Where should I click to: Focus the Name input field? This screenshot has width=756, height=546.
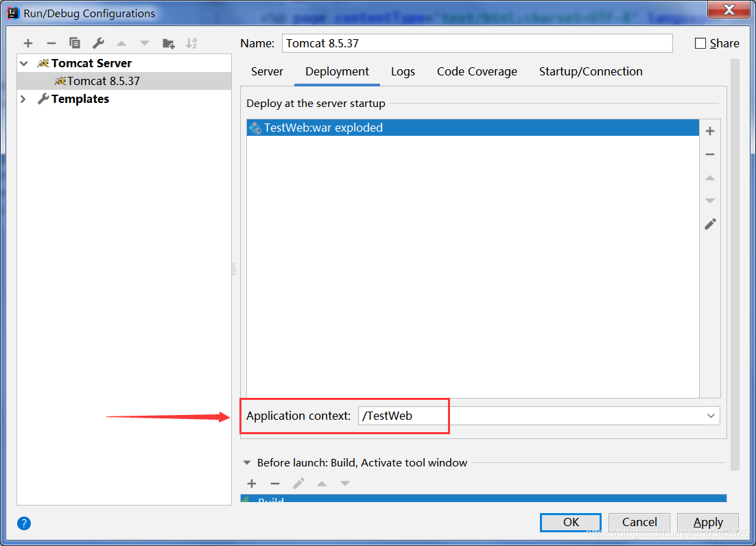tap(477, 43)
